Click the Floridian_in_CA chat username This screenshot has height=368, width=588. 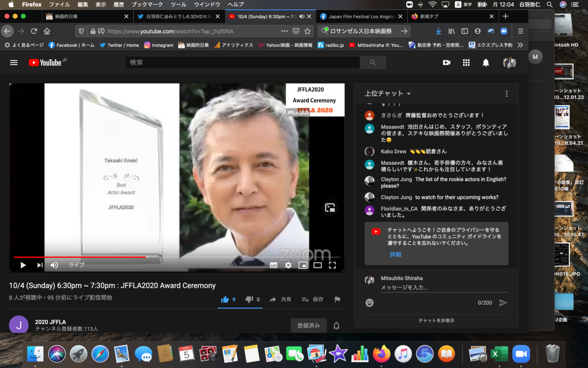click(x=399, y=209)
